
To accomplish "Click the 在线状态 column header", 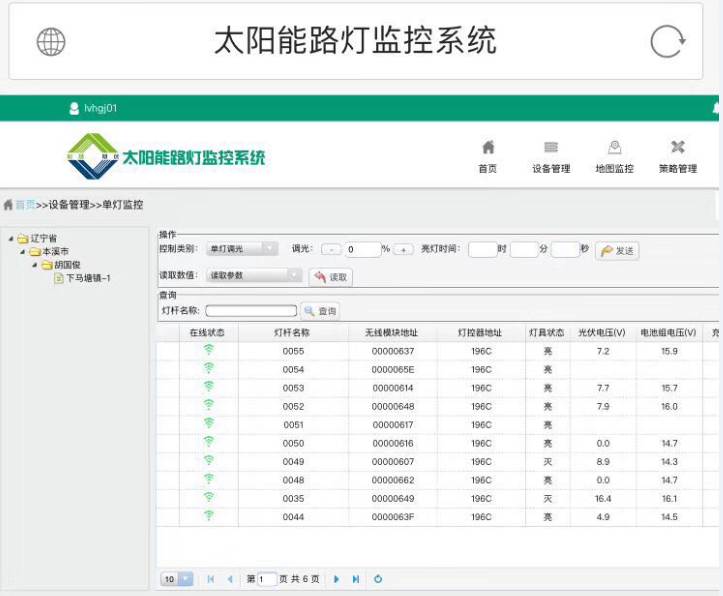I will [x=207, y=332].
